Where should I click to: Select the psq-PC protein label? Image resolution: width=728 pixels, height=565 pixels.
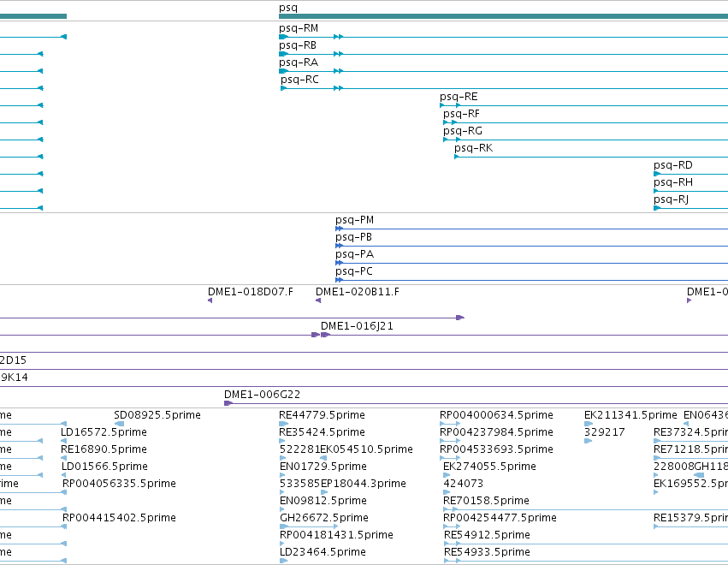tap(354, 272)
